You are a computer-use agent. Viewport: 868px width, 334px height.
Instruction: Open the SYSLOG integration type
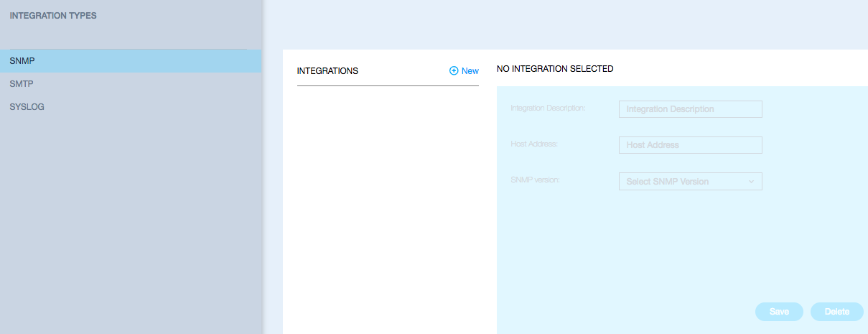(27, 107)
